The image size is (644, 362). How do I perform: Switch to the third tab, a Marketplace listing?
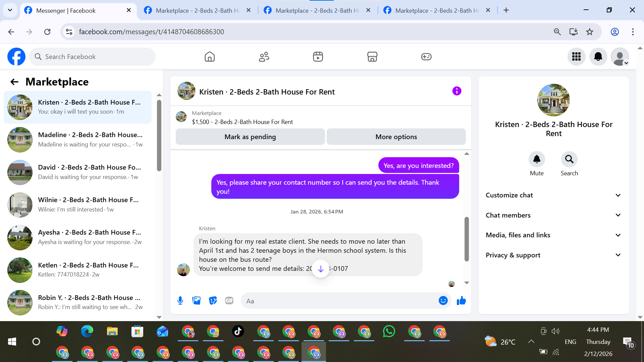pos(318,10)
